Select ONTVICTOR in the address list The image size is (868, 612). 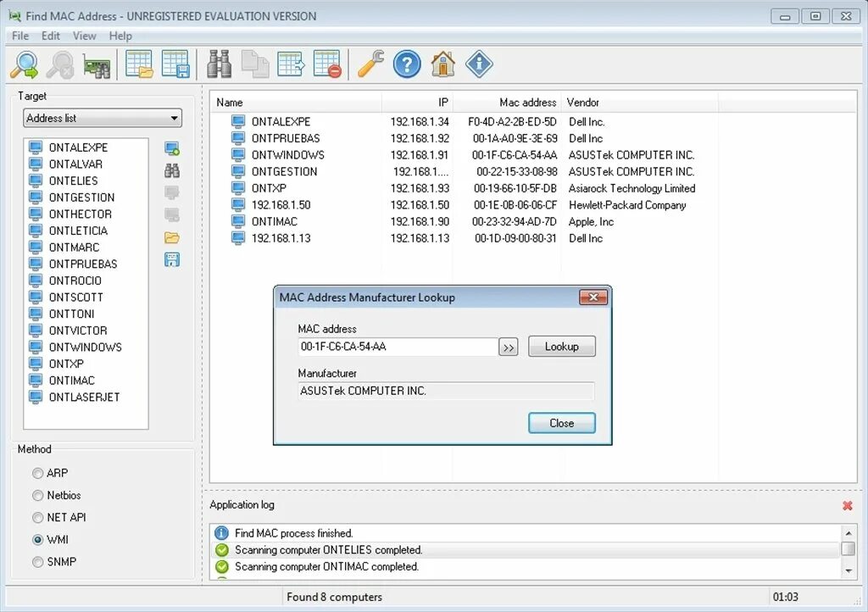point(78,330)
